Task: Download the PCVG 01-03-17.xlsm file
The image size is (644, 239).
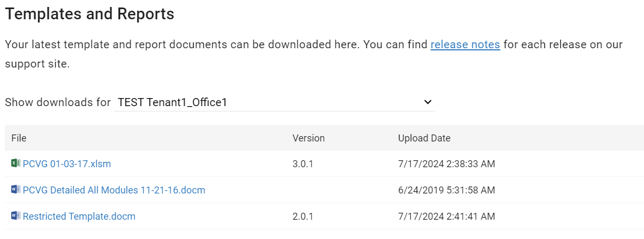Action: tap(67, 164)
